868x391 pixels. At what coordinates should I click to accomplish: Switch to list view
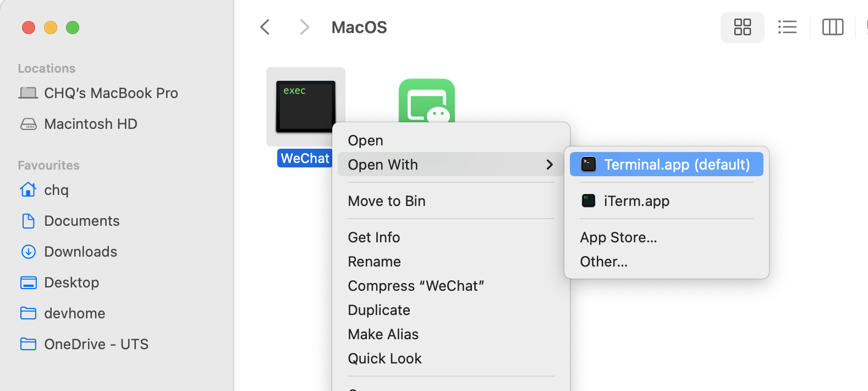(x=787, y=27)
